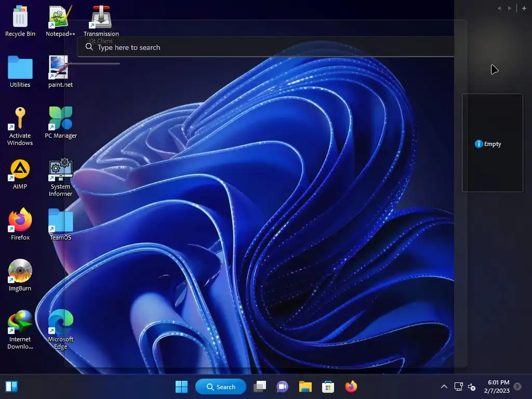Image resolution: width=532 pixels, height=399 pixels.
Task: Click the plus button in side panel
Action: point(524,8)
